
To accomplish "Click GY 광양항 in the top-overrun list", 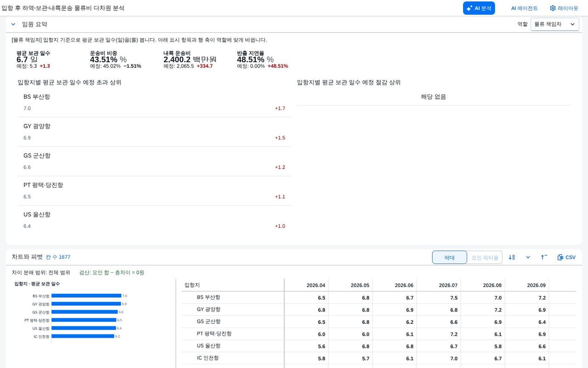I will tap(154, 132).
